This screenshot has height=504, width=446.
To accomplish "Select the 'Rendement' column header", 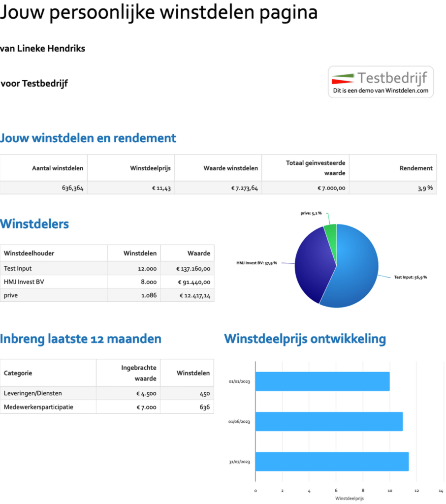I will coord(416,168).
